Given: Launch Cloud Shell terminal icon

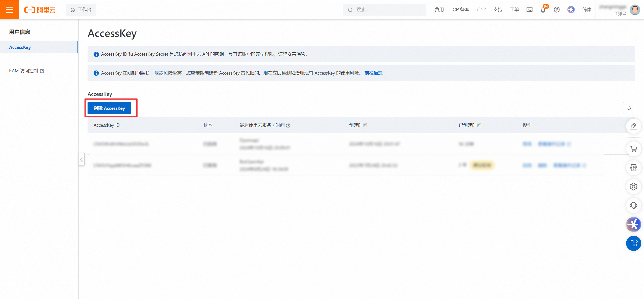Looking at the screenshot, I should [x=530, y=10].
